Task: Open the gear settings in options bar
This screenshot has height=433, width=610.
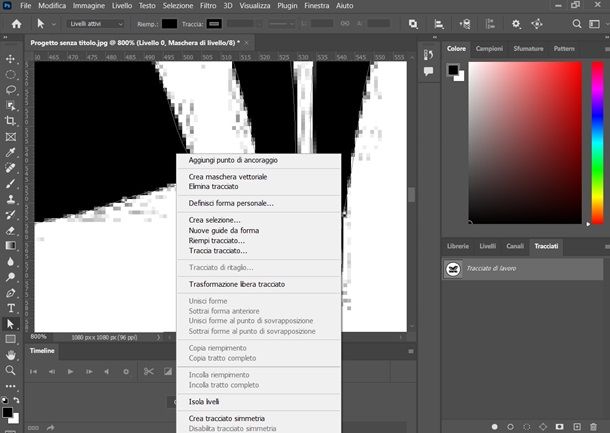Action: (x=516, y=24)
